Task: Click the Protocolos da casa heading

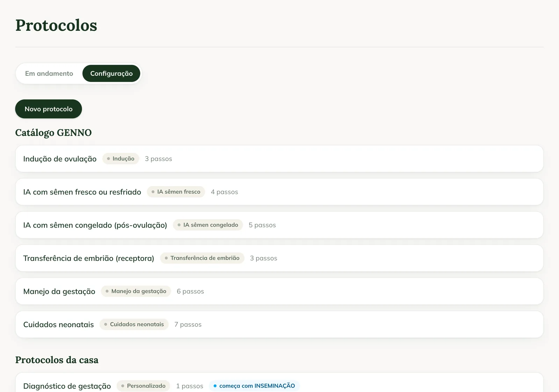Action: 57,360
